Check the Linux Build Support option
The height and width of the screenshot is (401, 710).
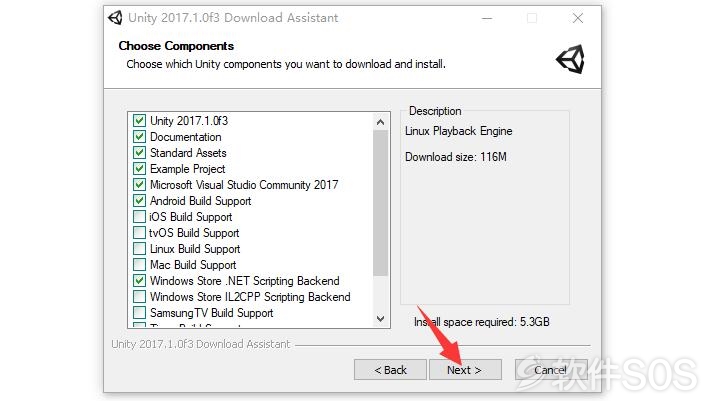click(139, 248)
